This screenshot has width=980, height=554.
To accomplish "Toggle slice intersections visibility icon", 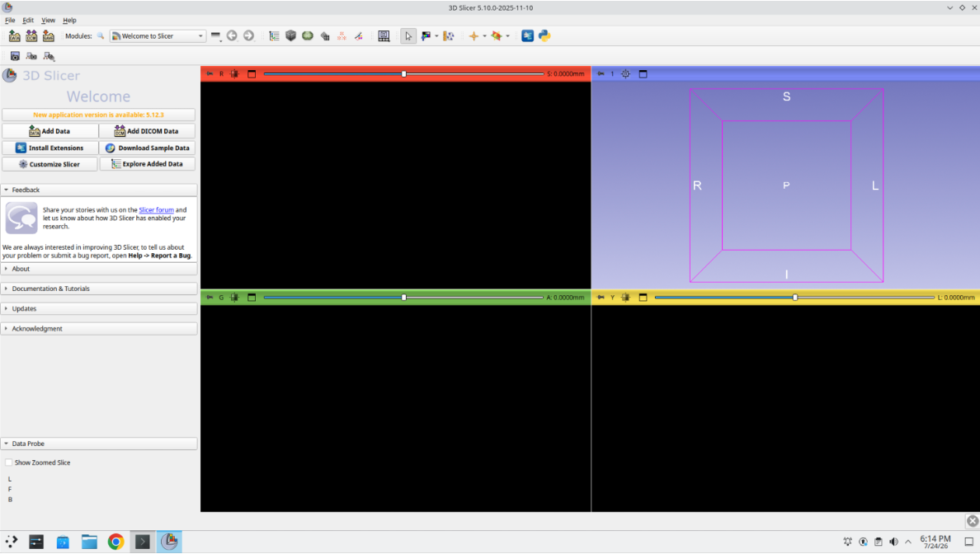I will click(497, 36).
